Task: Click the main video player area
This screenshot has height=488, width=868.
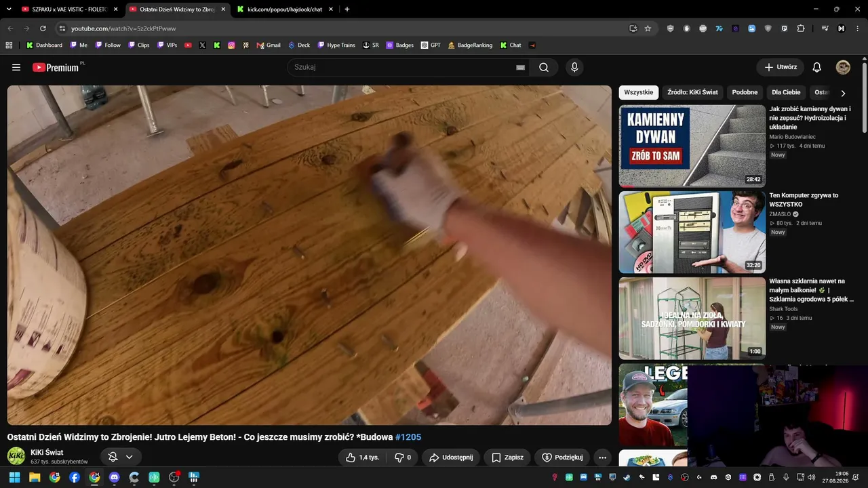Action: click(x=309, y=255)
